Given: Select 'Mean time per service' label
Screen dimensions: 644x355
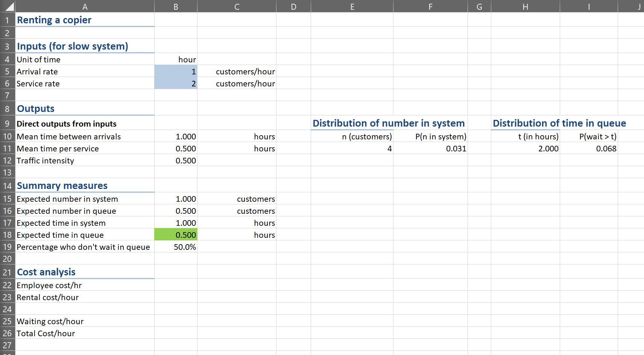Looking at the screenshot, I should click(85, 148).
